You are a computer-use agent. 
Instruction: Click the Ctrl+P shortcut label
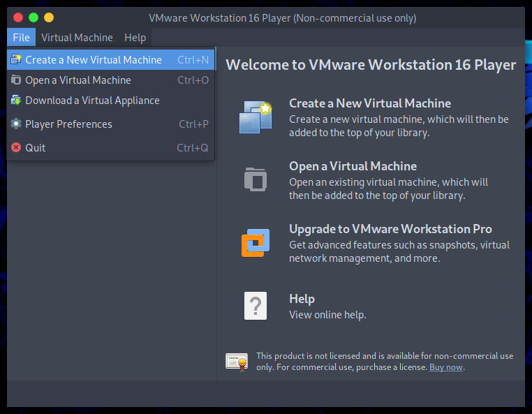pyautogui.click(x=193, y=124)
